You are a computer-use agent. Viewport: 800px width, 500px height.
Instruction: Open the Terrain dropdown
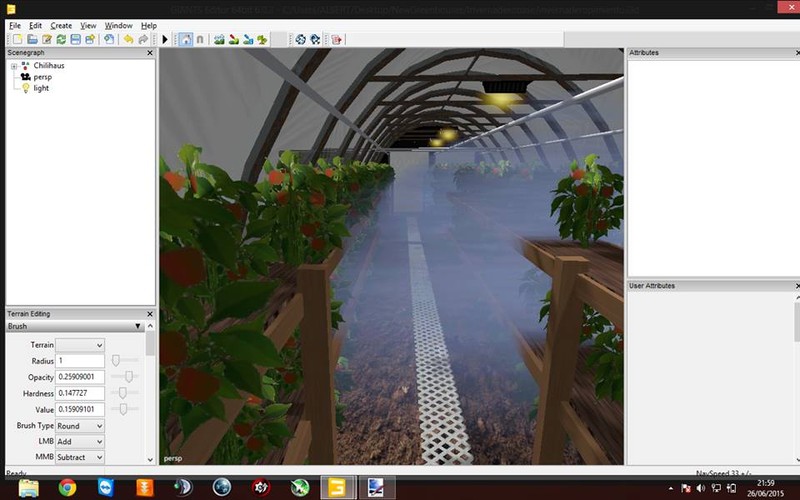click(x=80, y=345)
